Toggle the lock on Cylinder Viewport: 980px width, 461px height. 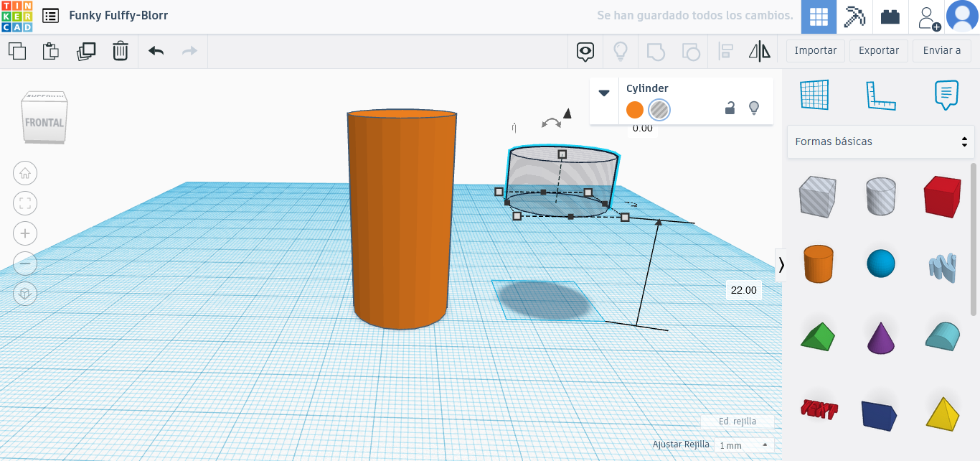tap(730, 108)
